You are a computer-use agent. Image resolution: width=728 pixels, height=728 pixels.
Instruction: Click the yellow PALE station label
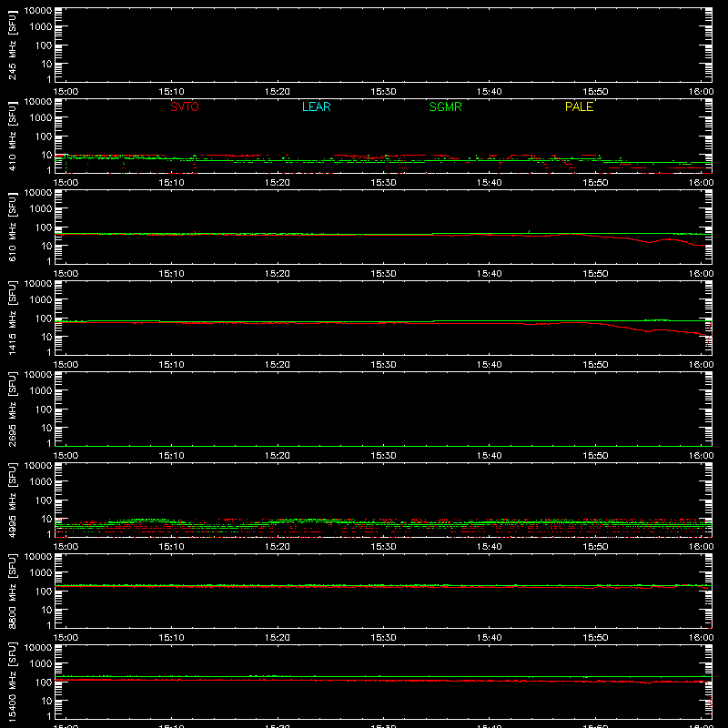(579, 106)
